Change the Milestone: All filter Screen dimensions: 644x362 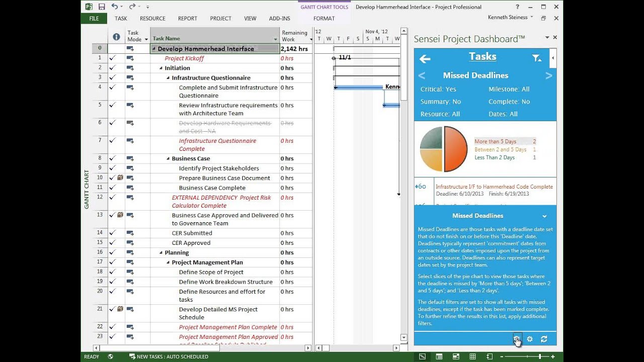[x=509, y=89]
